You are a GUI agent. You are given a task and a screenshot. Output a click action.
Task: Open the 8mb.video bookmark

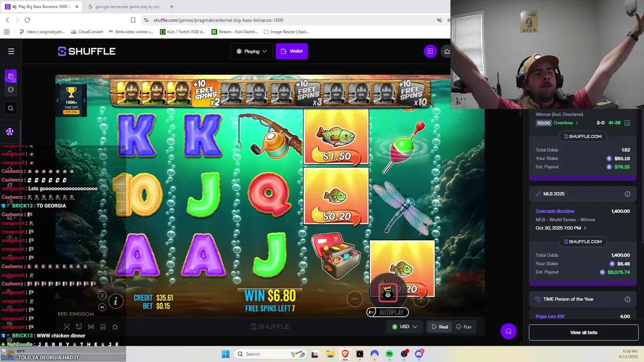coord(131,32)
